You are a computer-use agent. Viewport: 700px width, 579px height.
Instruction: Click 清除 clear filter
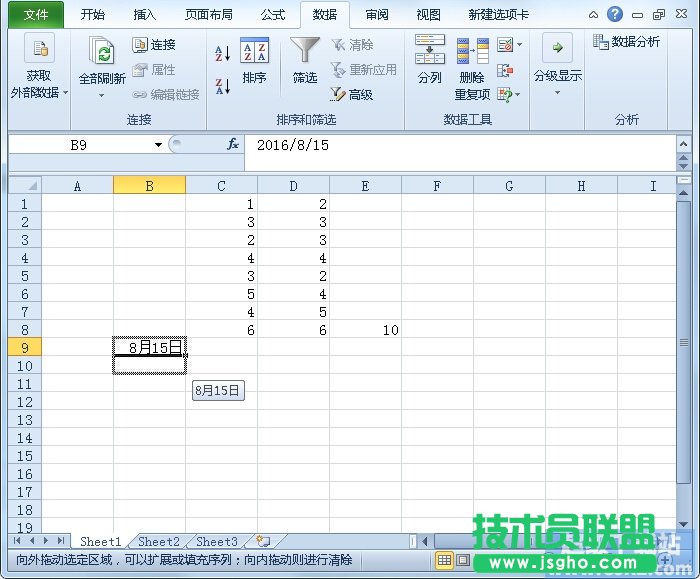pyautogui.click(x=352, y=45)
